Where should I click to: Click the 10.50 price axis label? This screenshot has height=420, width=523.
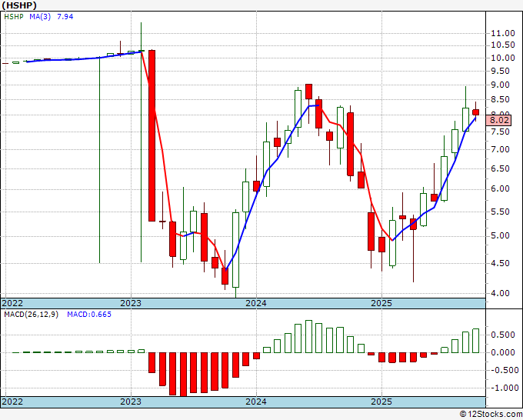tap(503, 45)
